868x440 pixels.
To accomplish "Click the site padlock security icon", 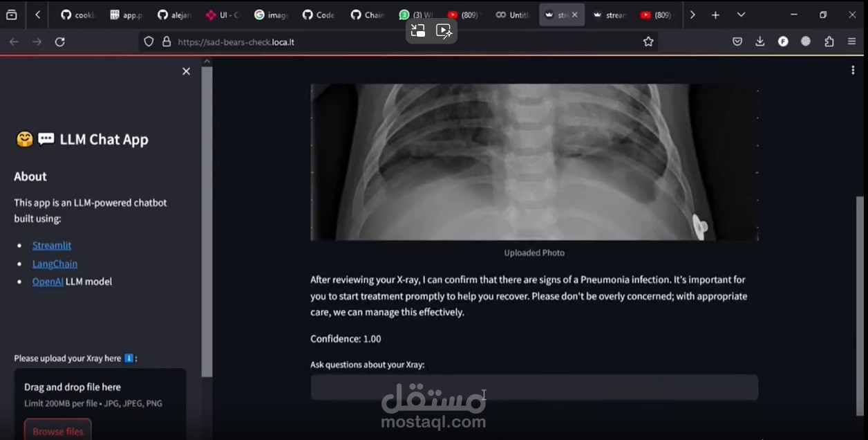I will tap(166, 42).
